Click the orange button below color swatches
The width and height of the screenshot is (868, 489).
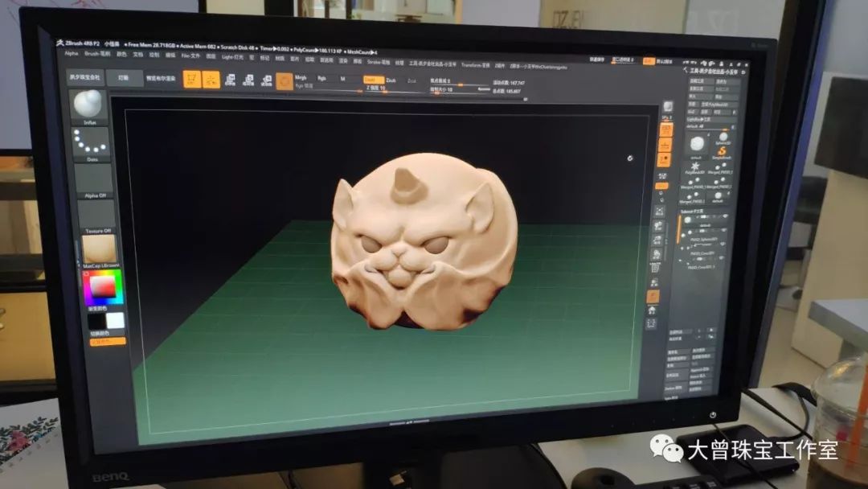(x=108, y=342)
